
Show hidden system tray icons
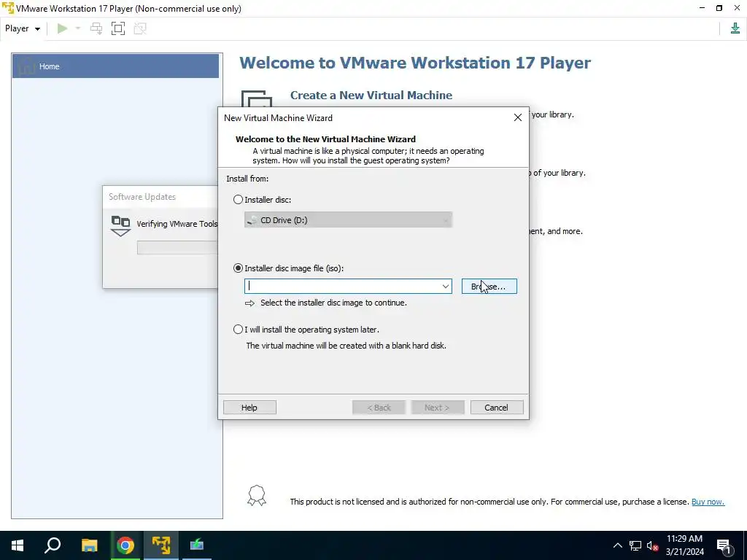(617, 545)
